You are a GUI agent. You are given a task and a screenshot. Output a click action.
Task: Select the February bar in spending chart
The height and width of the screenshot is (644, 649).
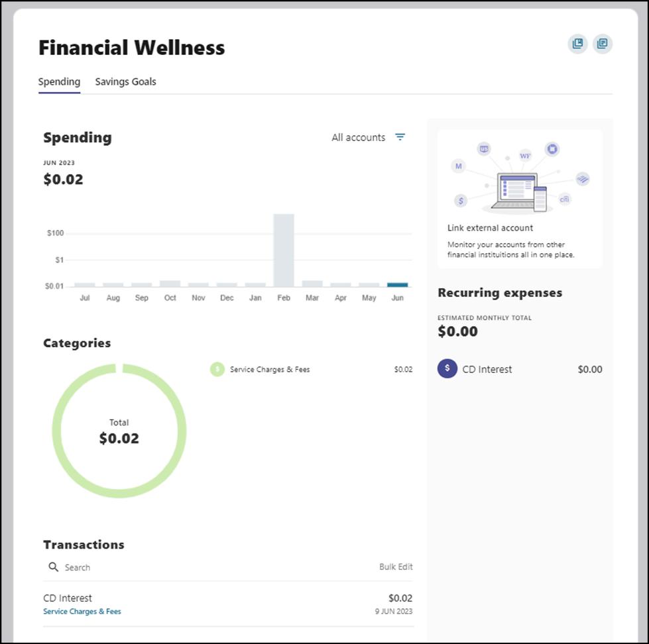coord(284,250)
